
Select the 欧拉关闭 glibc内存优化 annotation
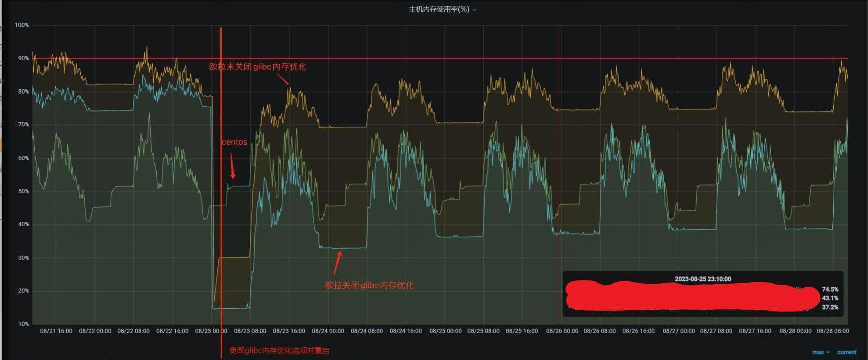(369, 285)
